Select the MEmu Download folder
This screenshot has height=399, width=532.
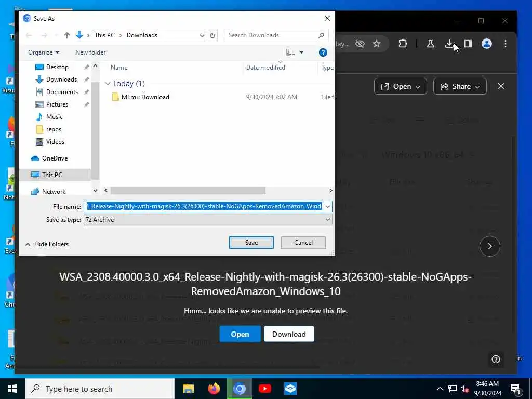click(x=145, y=97)
